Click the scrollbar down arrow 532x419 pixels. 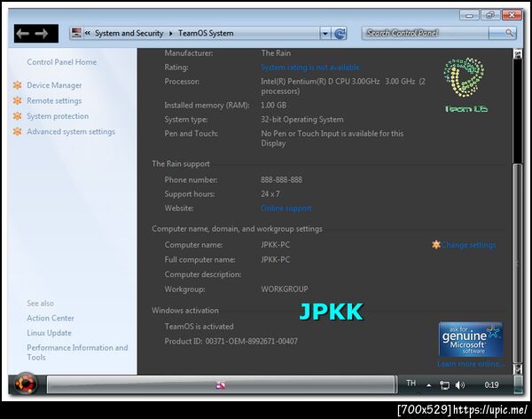518,368
